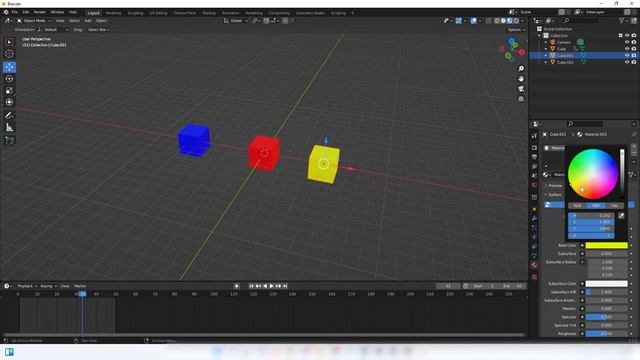Play the animation forward
The image size is (640, 360).
point(271,286)
